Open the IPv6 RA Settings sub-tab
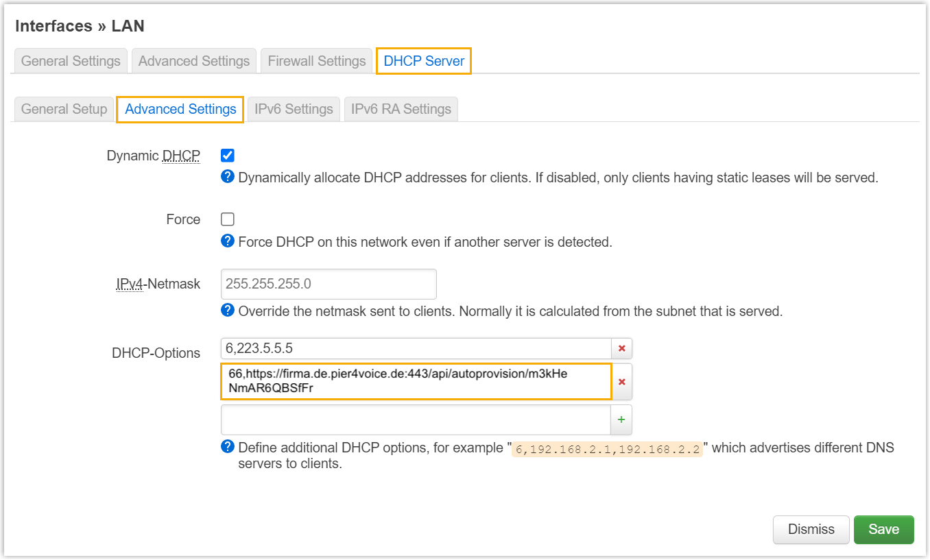 coord(401,109)
